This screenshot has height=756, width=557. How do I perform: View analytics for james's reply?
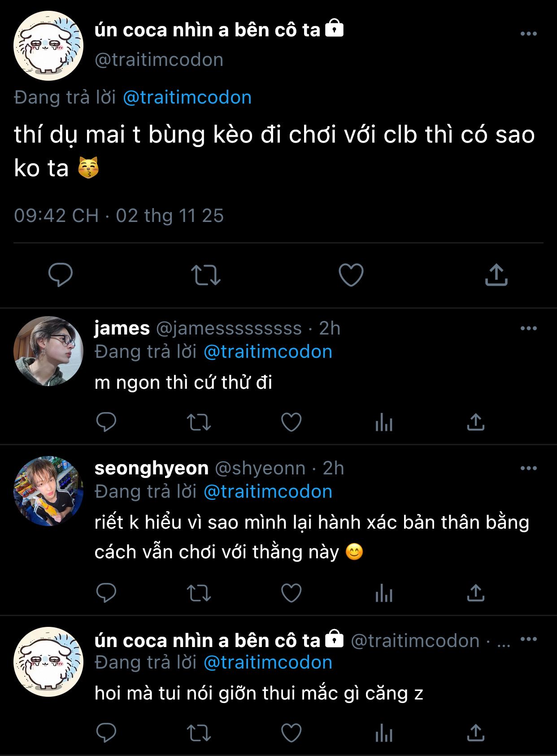click(x=384, y=422)
